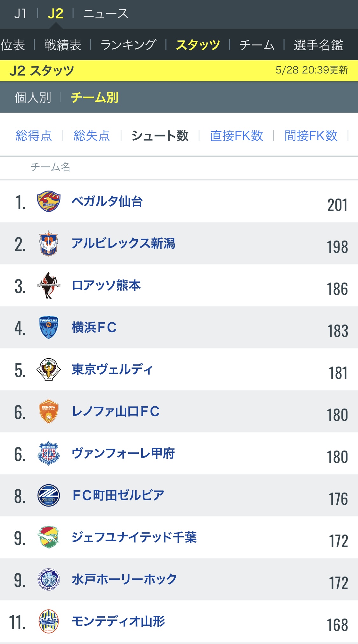358x644 pixels.
Task: Click the Mito HollyHock team crest
Action: (x=48, y=579)
